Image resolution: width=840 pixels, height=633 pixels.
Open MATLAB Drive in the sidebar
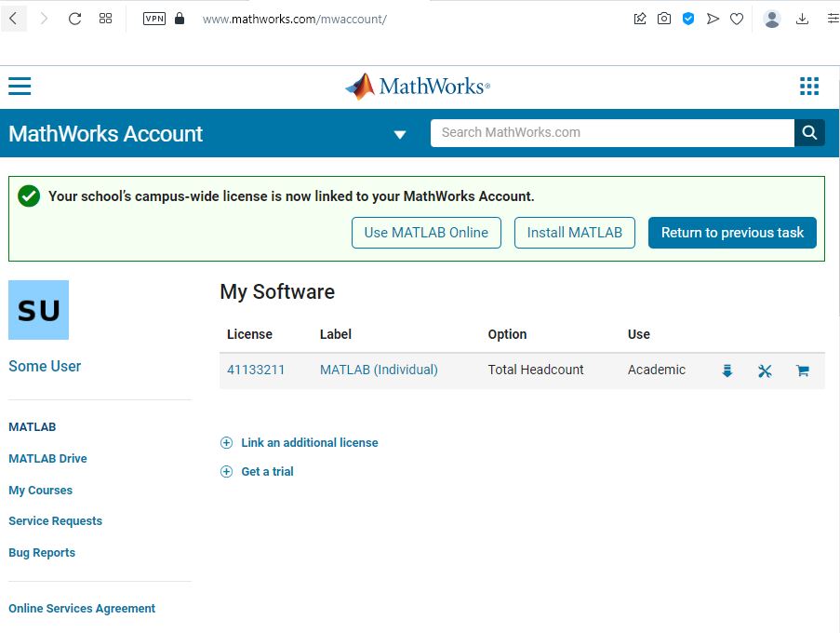47,459
